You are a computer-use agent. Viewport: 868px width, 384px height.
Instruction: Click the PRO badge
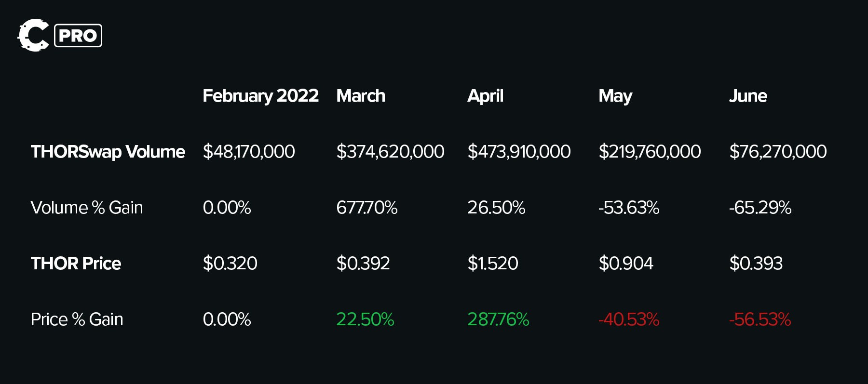click(78, 36)
